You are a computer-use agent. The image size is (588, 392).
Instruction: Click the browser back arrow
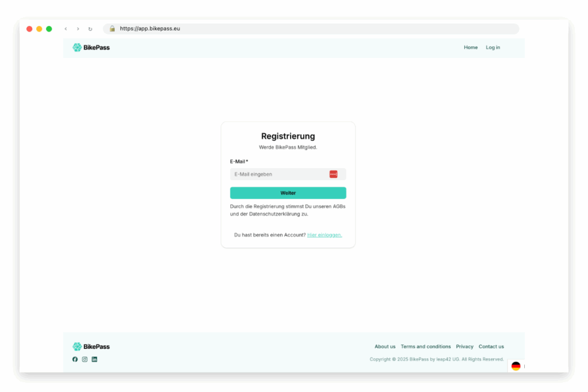point(65,29)
